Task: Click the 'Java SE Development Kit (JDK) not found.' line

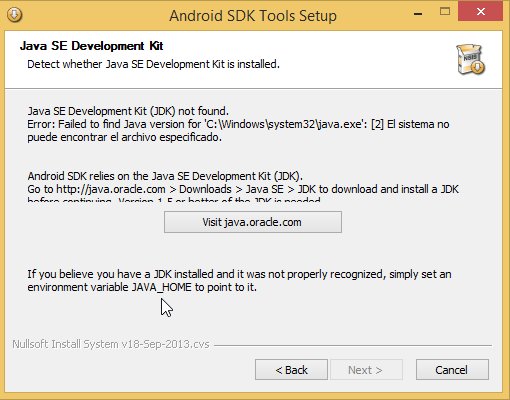Action: [128, 111]
